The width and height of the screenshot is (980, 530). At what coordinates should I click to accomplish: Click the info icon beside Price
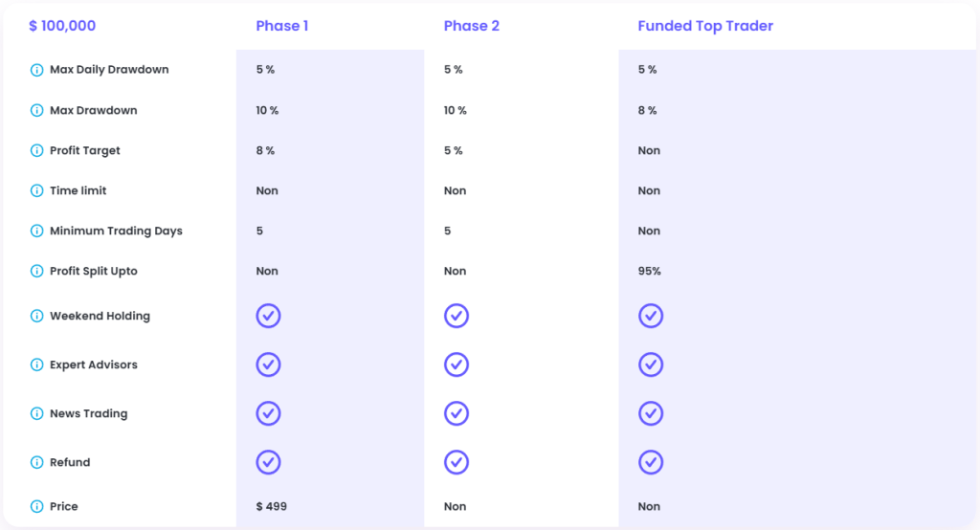(x=37, y=506)
